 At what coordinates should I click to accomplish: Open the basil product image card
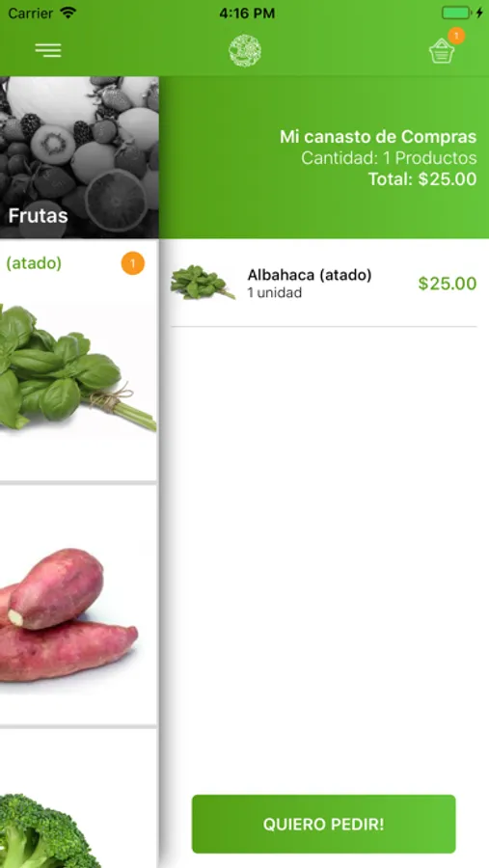(x=78, y=361)
